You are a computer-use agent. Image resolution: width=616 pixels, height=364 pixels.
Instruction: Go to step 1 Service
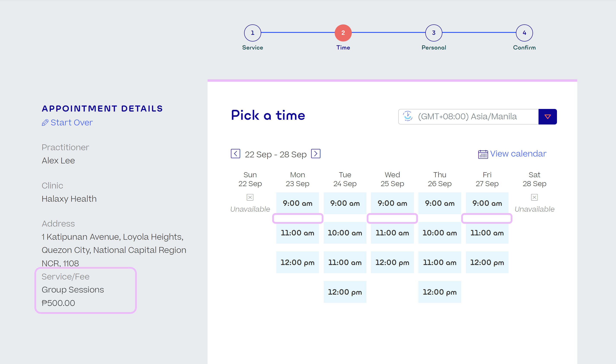[253, 33]
